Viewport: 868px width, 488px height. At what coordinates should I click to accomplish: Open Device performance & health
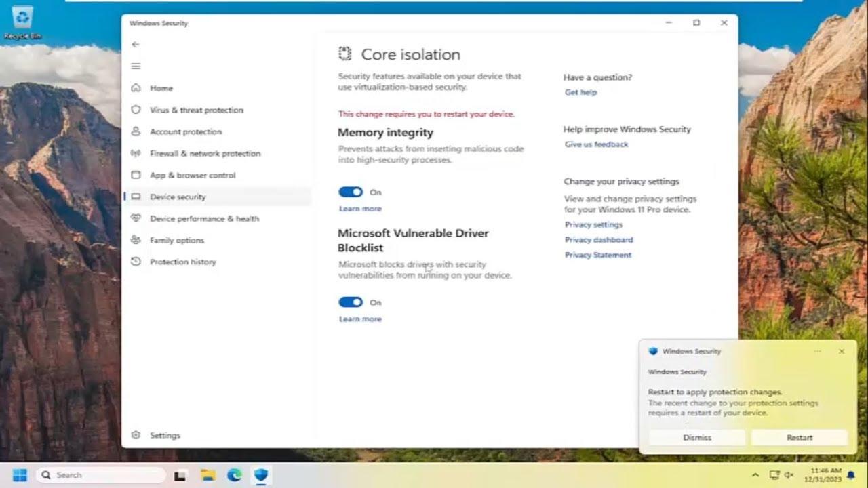(136, 218)
